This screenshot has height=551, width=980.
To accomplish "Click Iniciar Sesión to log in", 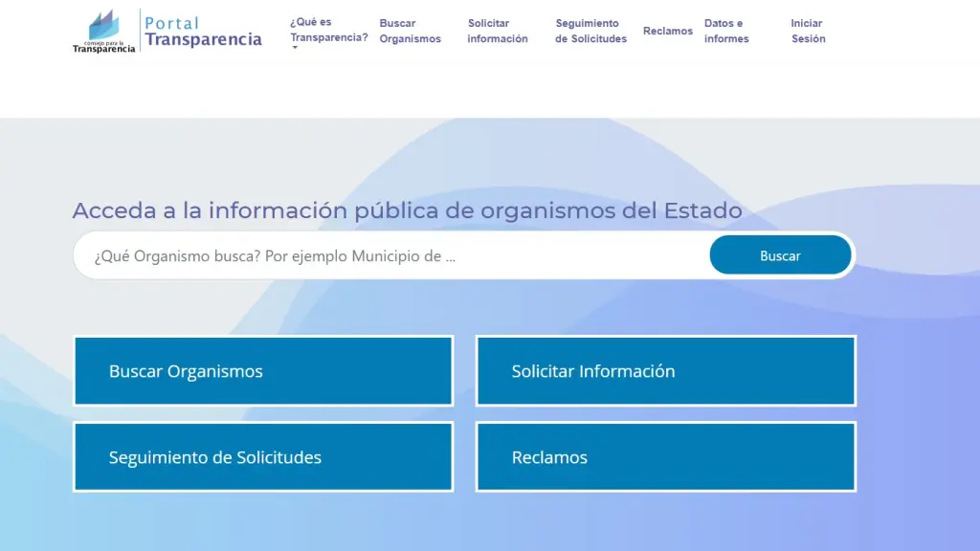I will click(x=807, y=30).
